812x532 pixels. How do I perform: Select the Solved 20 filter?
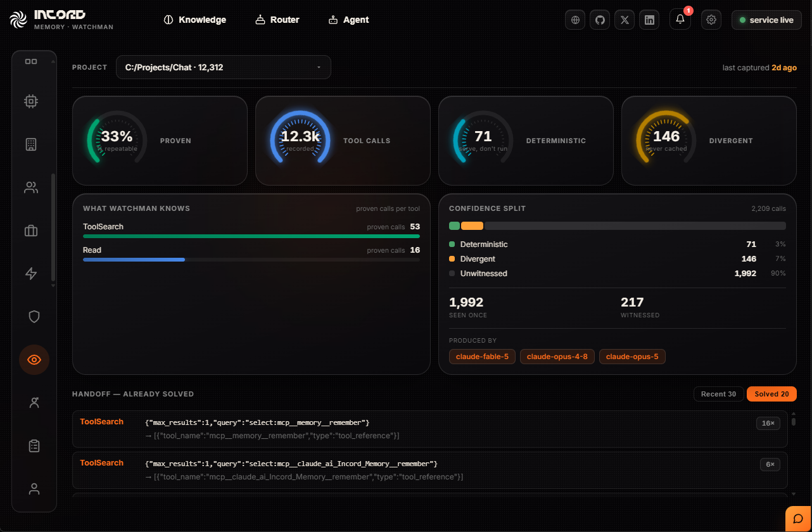(x=771, y=394)
